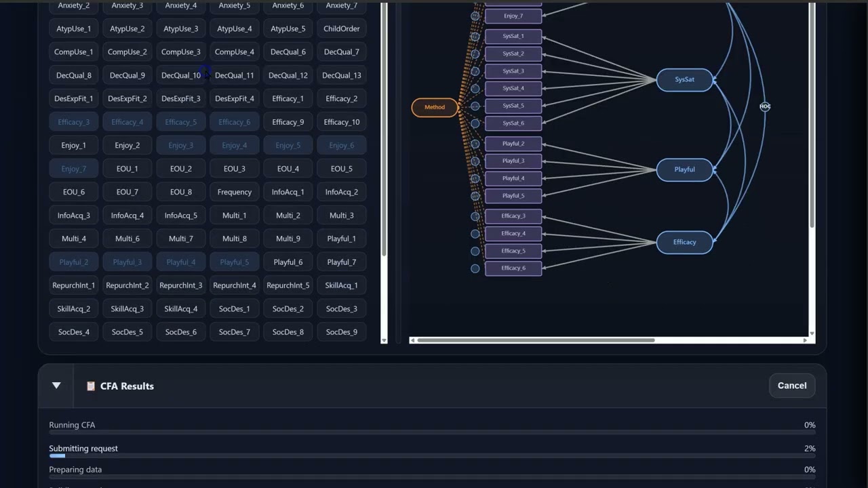Select the Enjoy_7 indicator box in diagram
Viewport: 868px width, 488px height.
pos(513,16)
